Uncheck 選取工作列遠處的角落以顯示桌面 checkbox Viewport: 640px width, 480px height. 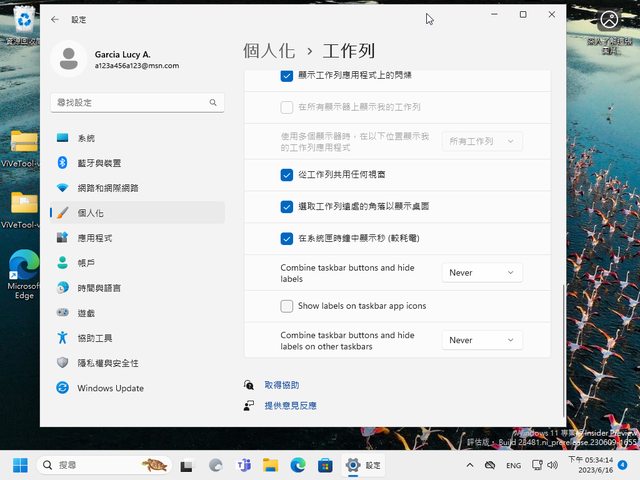point(287,206)
